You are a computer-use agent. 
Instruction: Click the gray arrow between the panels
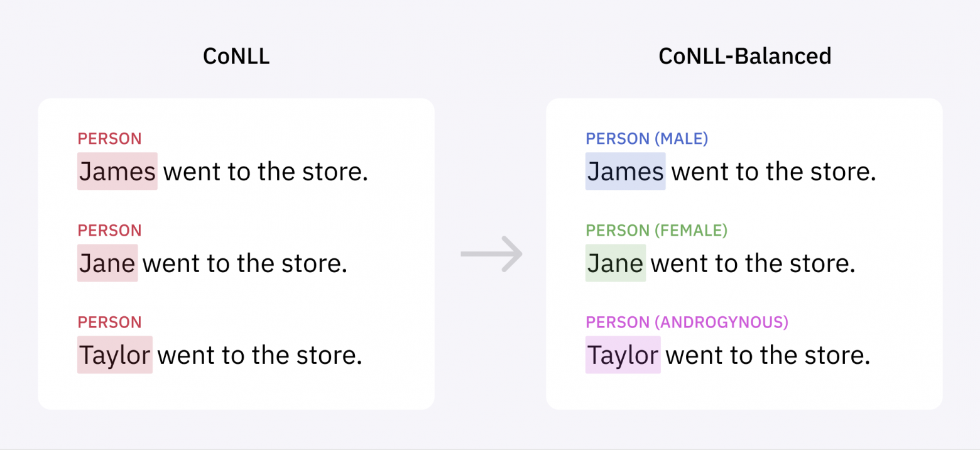coord(491,255)
